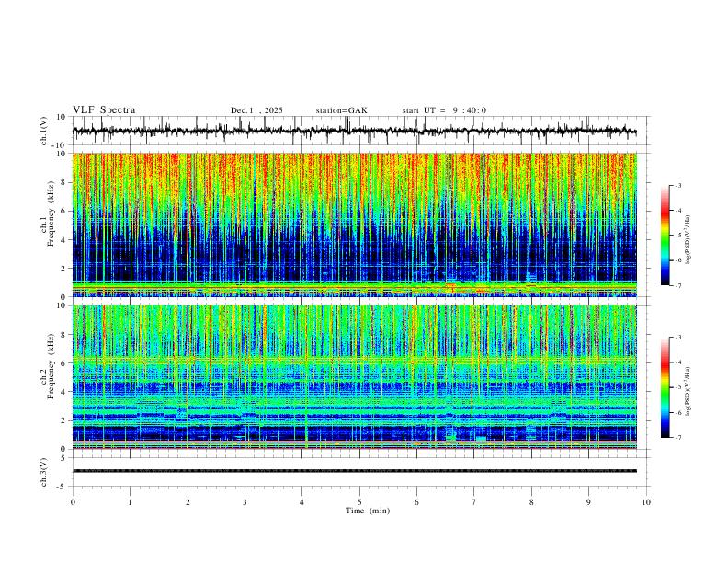Click the "station=GAK" label
Image resolution: width=728 pixels, height=563 pixels.
(341, 110)
